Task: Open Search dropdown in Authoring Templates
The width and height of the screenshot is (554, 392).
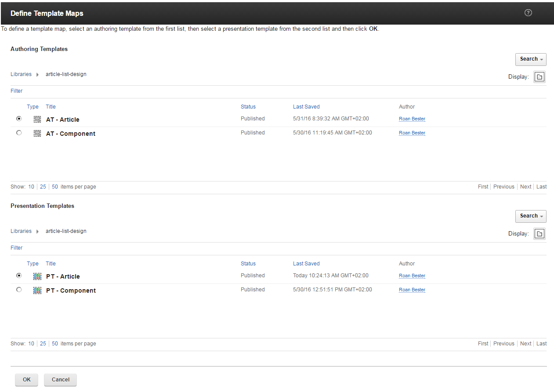Action: (531, 59)
